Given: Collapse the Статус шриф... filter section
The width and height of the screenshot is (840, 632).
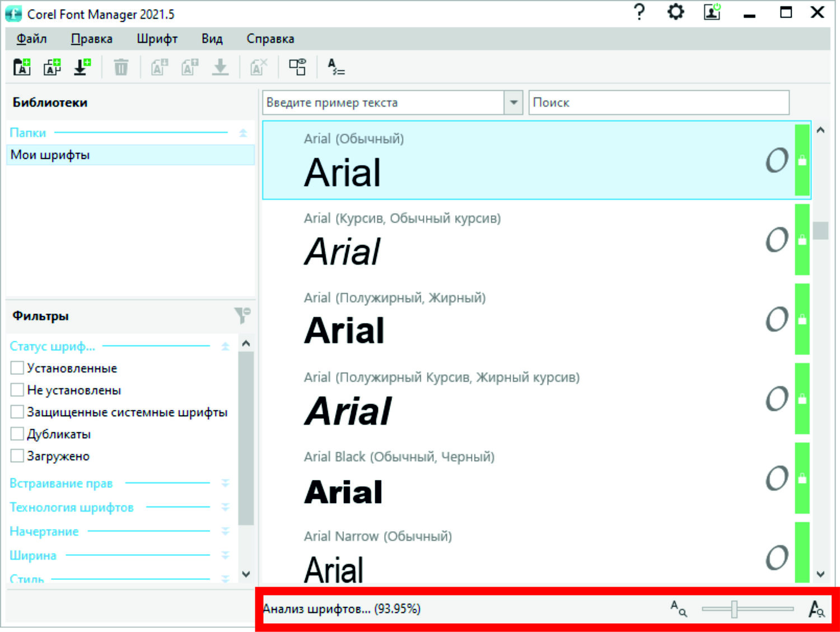Looking at the screenshot, I should click(225, 346).
